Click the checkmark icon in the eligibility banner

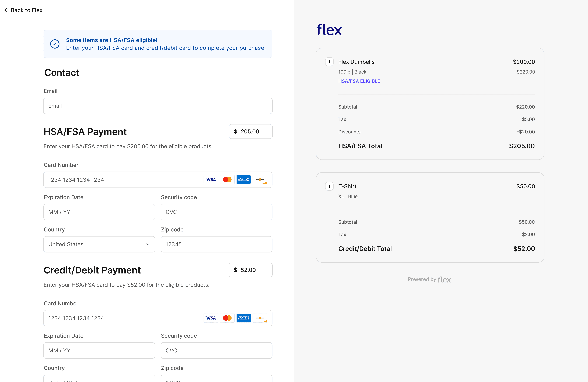pyautogui.click(x=55, y=44)
